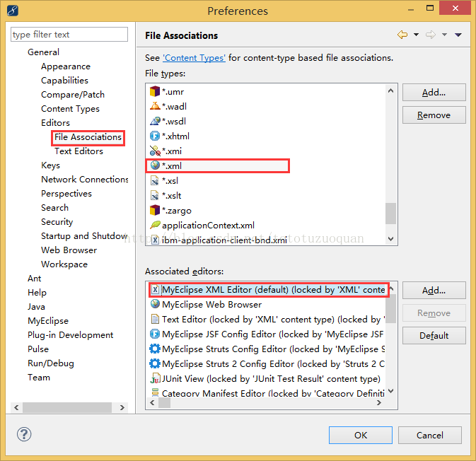Click the globe icon beside *.xml

[x=155, y=165]
